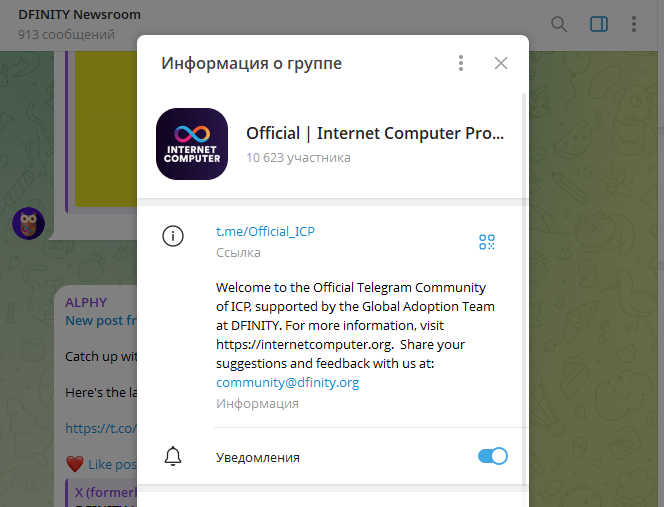Click the Информация о группе dialog title
The width and height of the screenshot is (664, 507).
(251, 63)
